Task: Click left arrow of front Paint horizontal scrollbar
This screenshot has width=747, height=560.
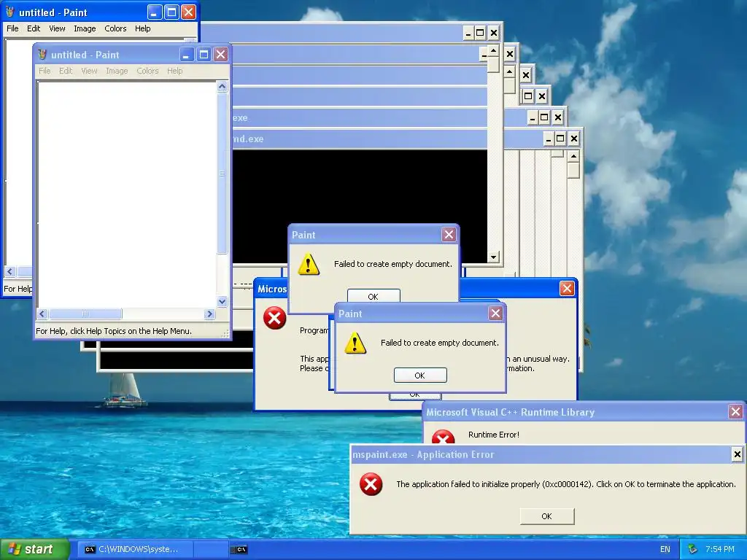Action: coord(42,314)
